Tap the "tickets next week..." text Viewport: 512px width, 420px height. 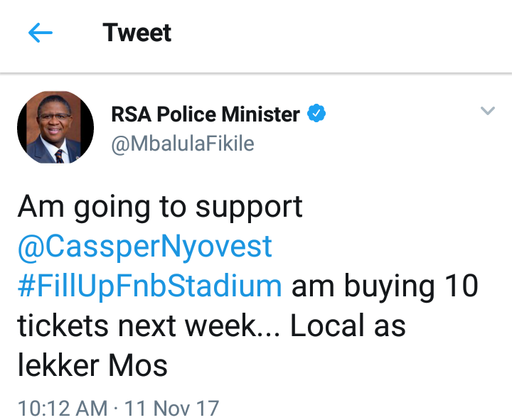pos(149,325)
